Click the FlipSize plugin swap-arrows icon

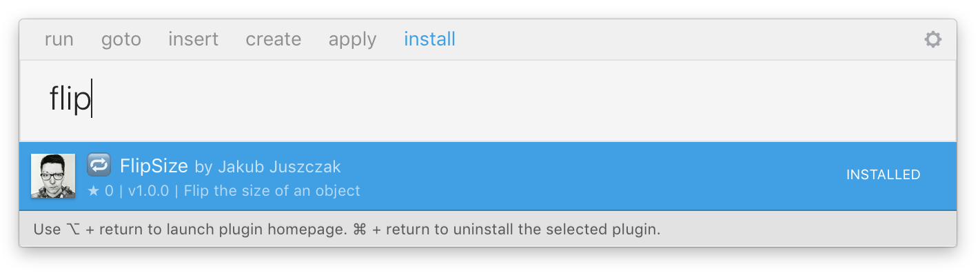click(99, 165)
